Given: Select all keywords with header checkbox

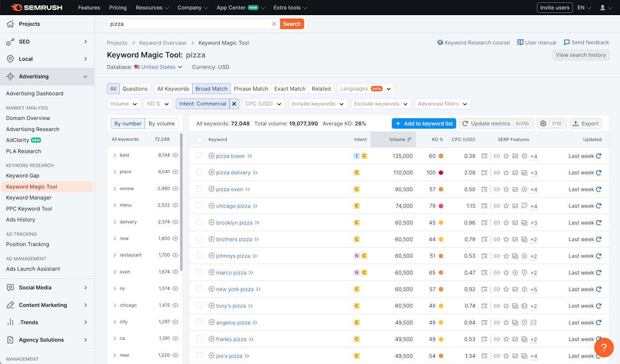Looking at the screenshot, I should tap(199, 140).
